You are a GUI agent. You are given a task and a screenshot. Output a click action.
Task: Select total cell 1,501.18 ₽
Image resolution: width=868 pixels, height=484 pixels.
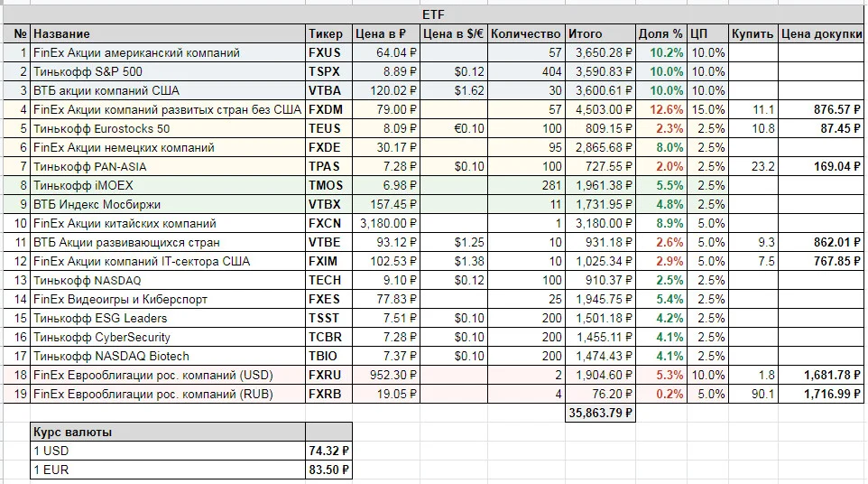click(x=600, y=318)
